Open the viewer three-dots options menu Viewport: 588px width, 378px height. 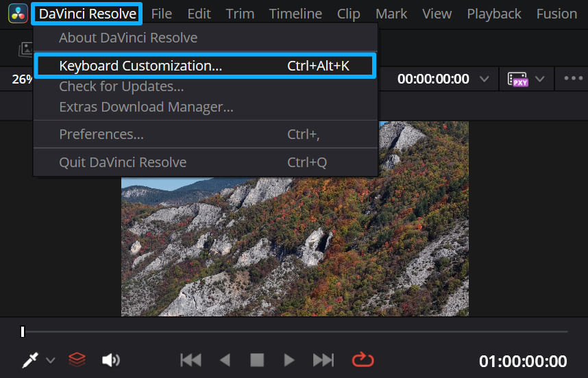pyautogui.click(x=574, y=78)
